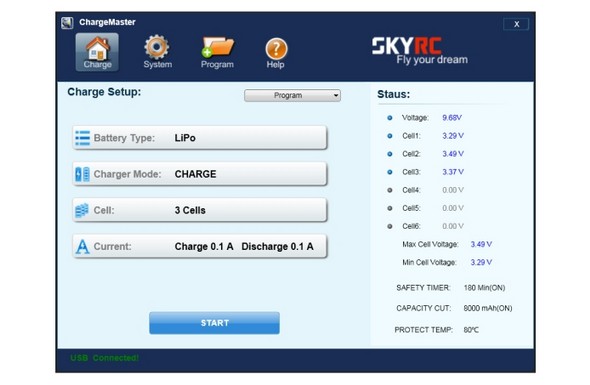
Task: Click the SkyRC logo
Action: 419,51
